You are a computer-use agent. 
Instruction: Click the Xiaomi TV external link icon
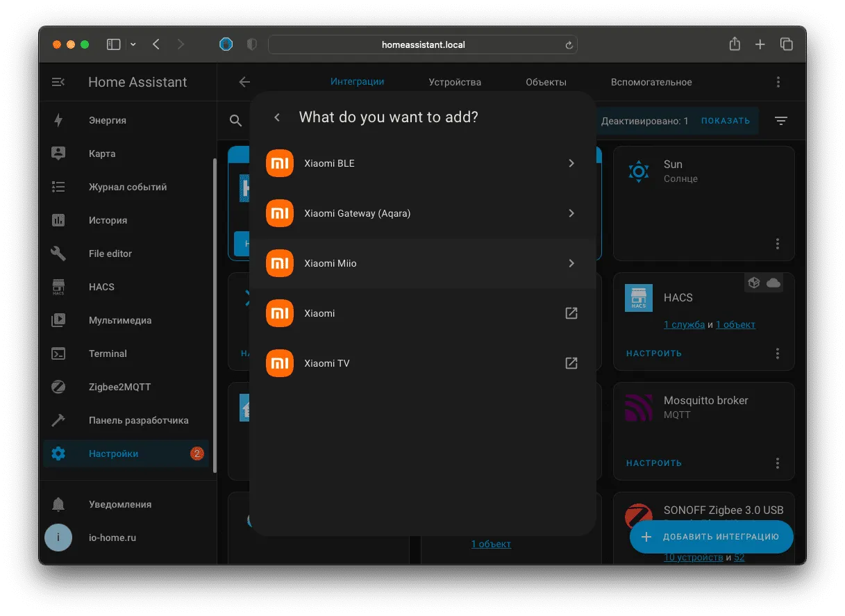pos(571,363)
